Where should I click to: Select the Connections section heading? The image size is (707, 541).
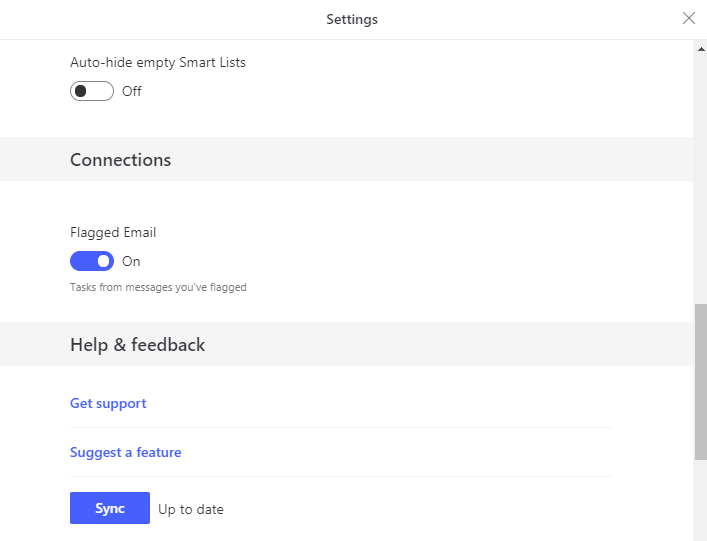click(120, 160)
